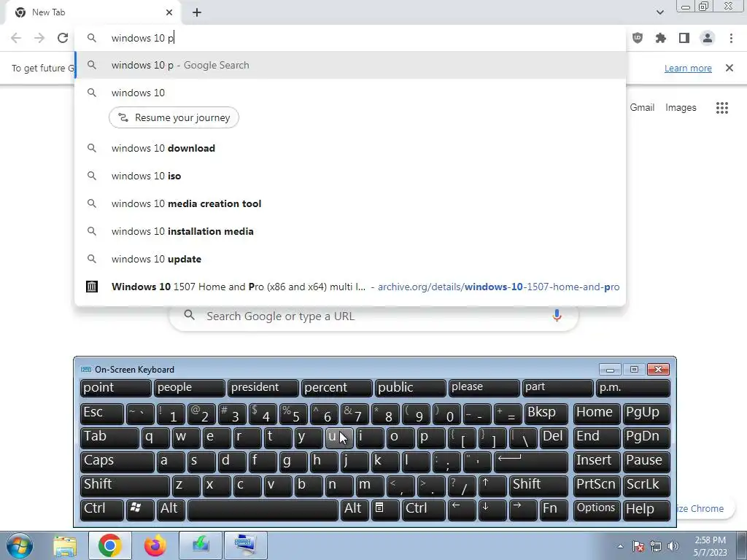This screenshot has width=747, height=560.
Task: Tap the Enter key with return arrow
Action: 531,461
